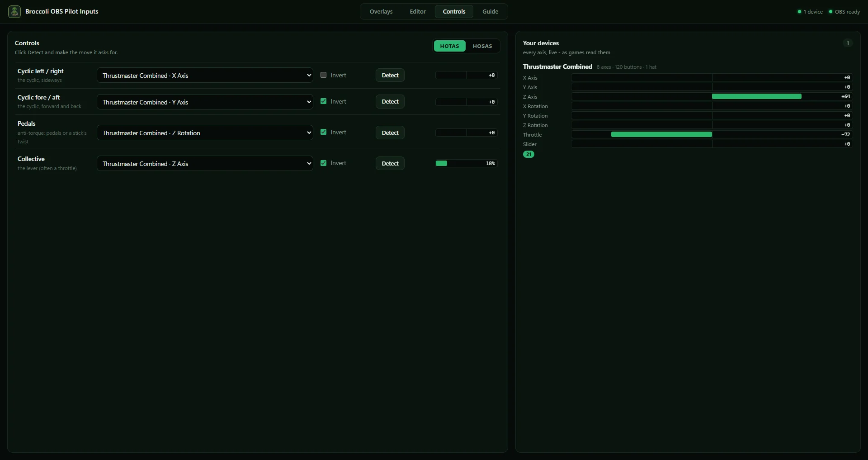Screen dimensions: 868x460
Task: Open the Pedals axis dropdown
Action: pos(205,133)
